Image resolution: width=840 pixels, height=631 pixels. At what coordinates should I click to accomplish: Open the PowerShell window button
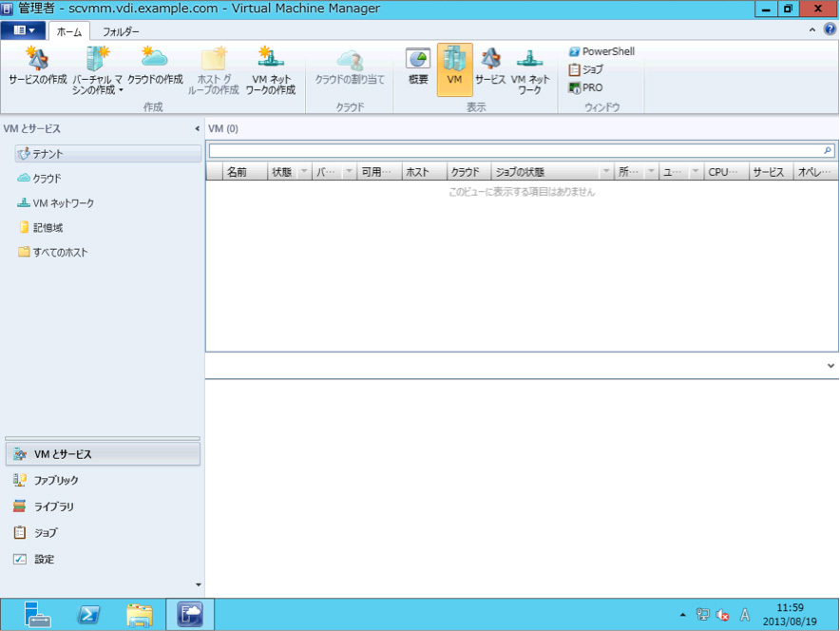tap(601, 51)
